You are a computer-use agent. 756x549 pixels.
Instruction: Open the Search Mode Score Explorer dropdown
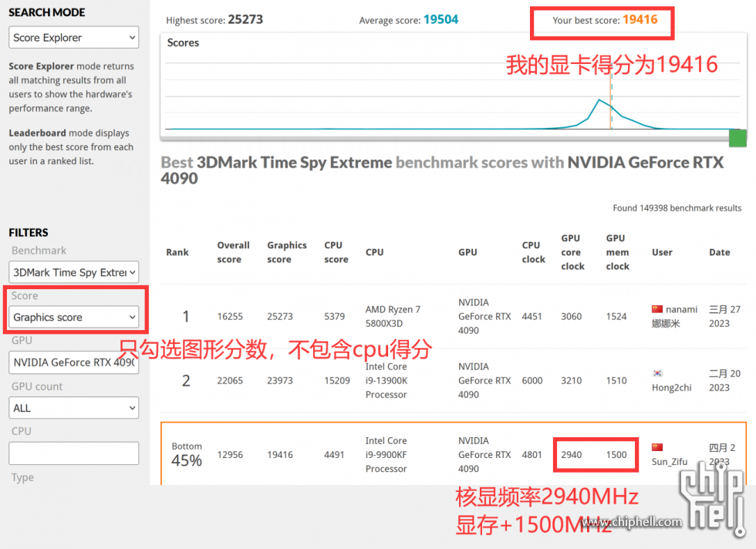(74, 38)
